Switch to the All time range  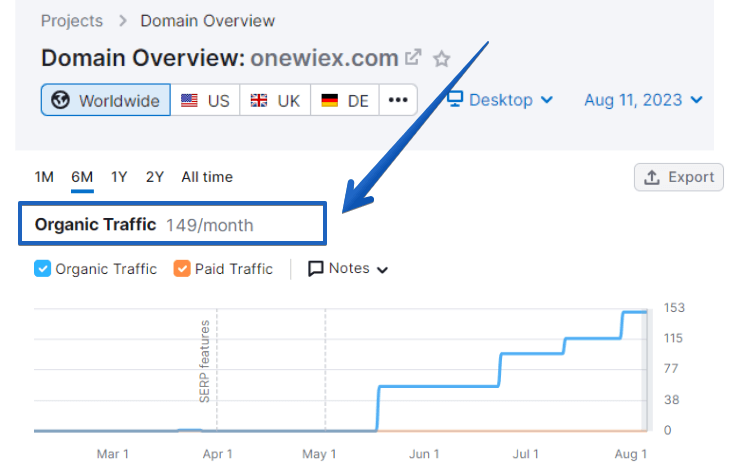coord(207,177)
